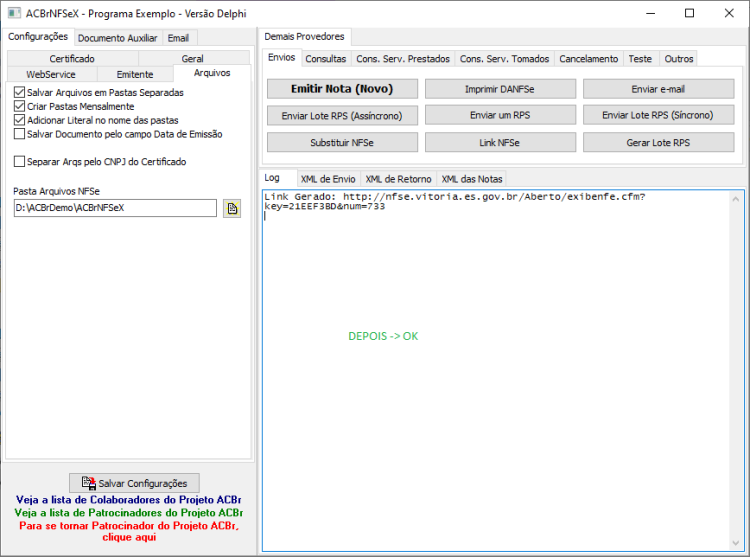
Task: Click the ACBrNFSeX app icon in title bar
Action: click(x=14, y=13)
